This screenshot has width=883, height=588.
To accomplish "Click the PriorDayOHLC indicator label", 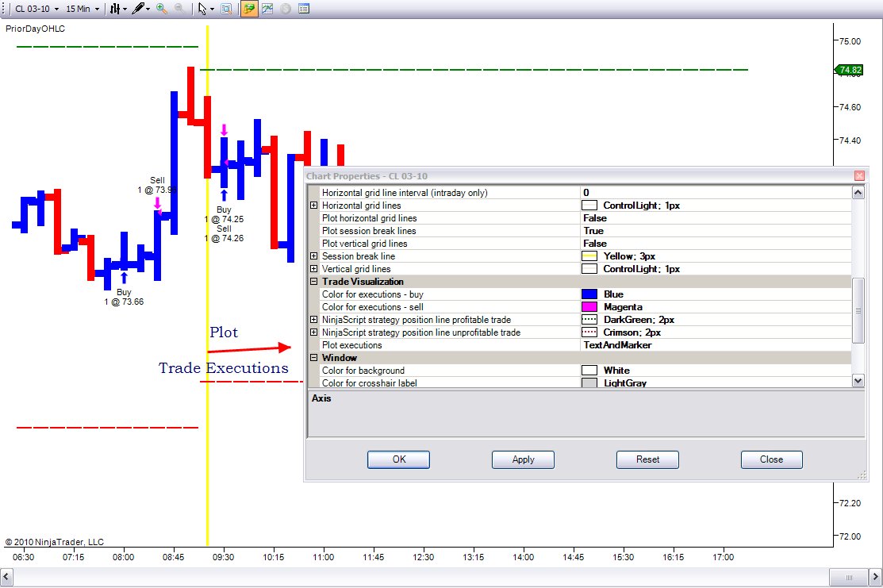I will pyautogui.click(x=35, y=29).
